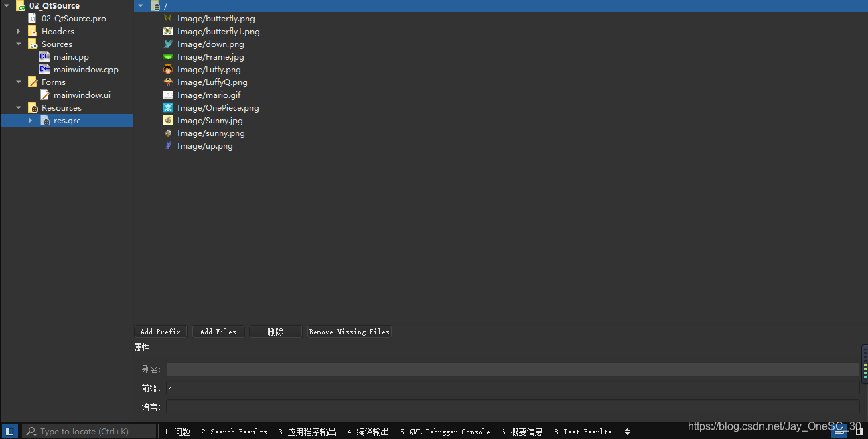The image size is (868, 439).
Task: Select Image/OnePiece.png file name
Action: coord(218,108)
